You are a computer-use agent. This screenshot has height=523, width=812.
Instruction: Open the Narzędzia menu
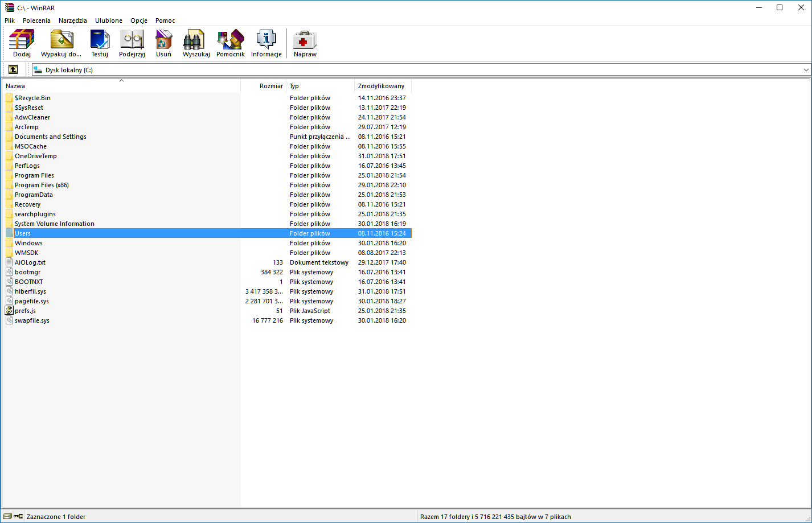[x=73, y=20]
